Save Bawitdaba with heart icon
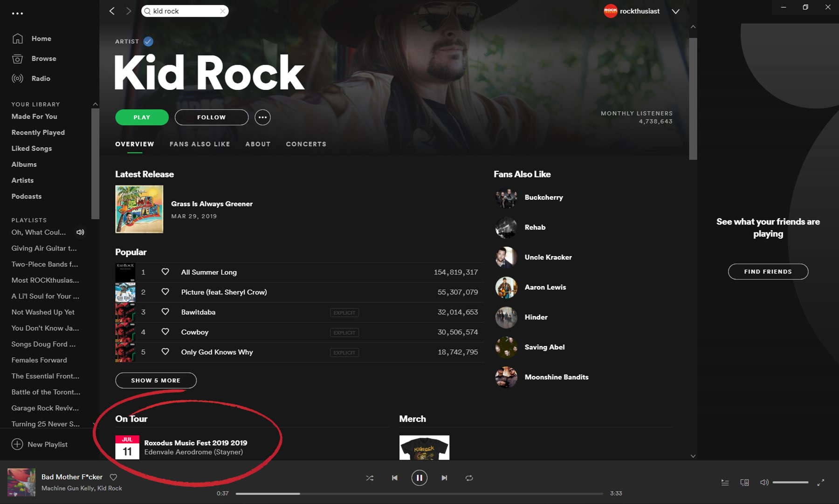Screen dimensions: 839x504 [x=165, y=312]
